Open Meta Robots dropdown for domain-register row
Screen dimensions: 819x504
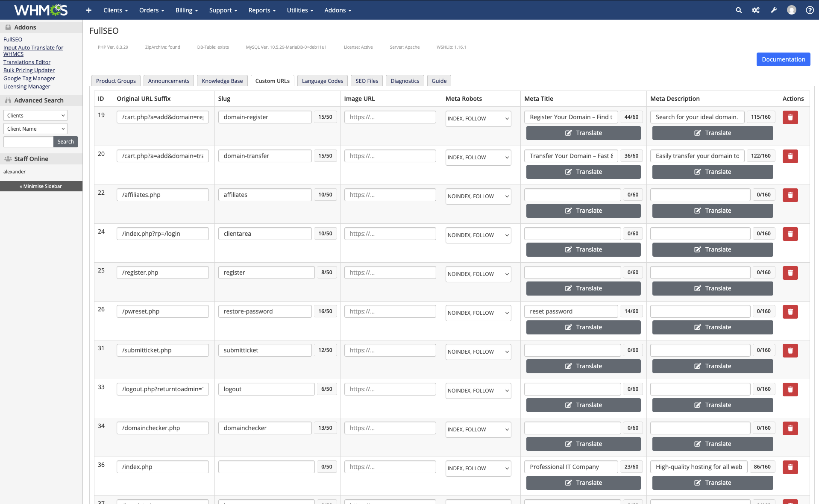click(x=478, y=119)
